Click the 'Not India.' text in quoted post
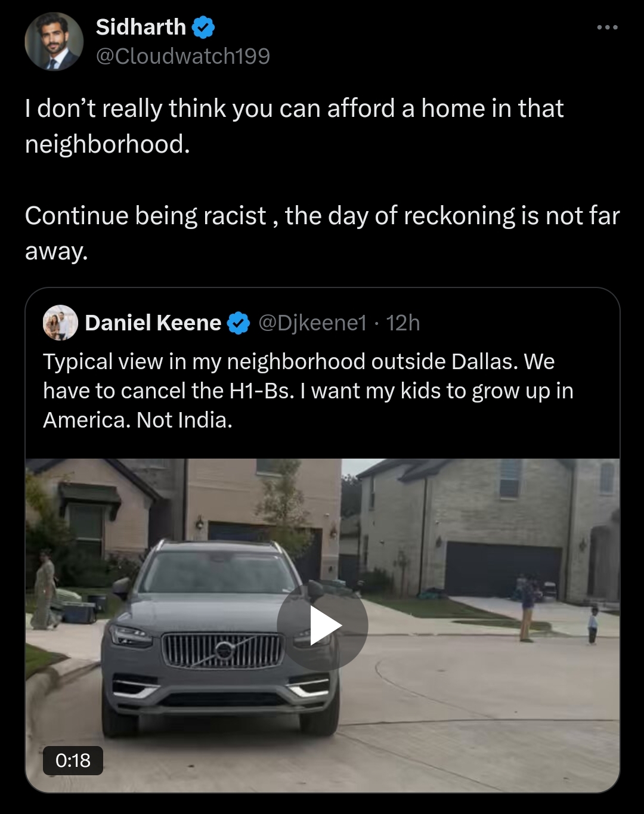Image resolution: width=644 pixels, height=814 pixels. tap(184, 420)
